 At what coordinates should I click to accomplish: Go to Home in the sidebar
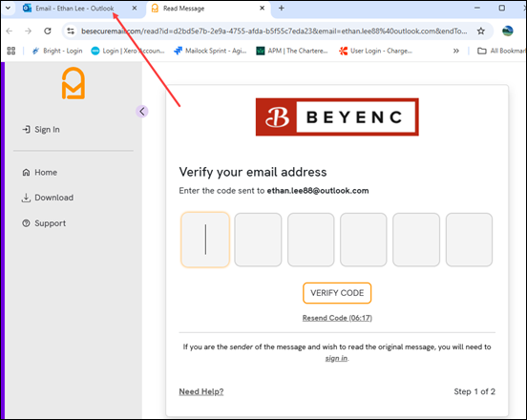40,173
